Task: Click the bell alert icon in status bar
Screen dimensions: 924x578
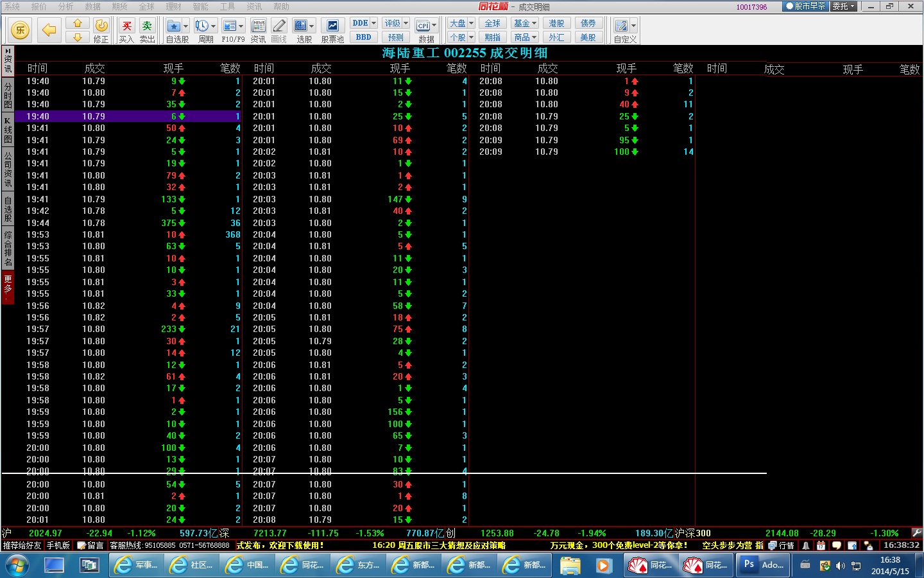Action: [806, 545]
